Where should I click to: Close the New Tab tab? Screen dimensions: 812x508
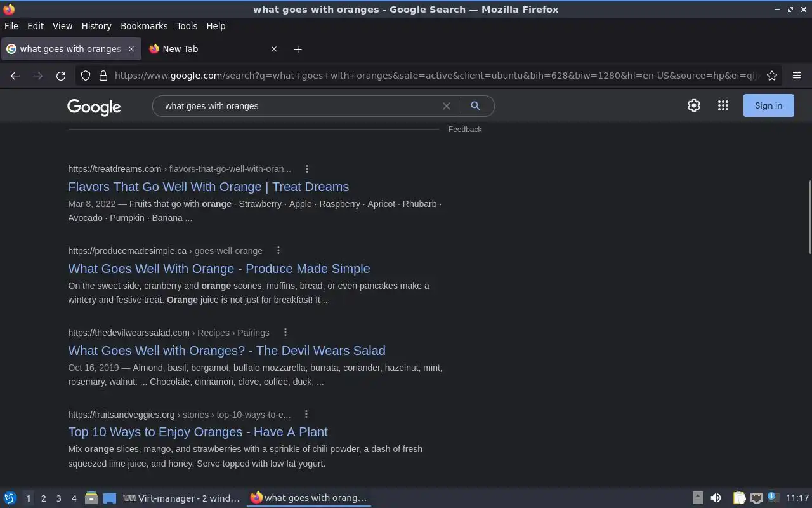[x=274, y=49]
